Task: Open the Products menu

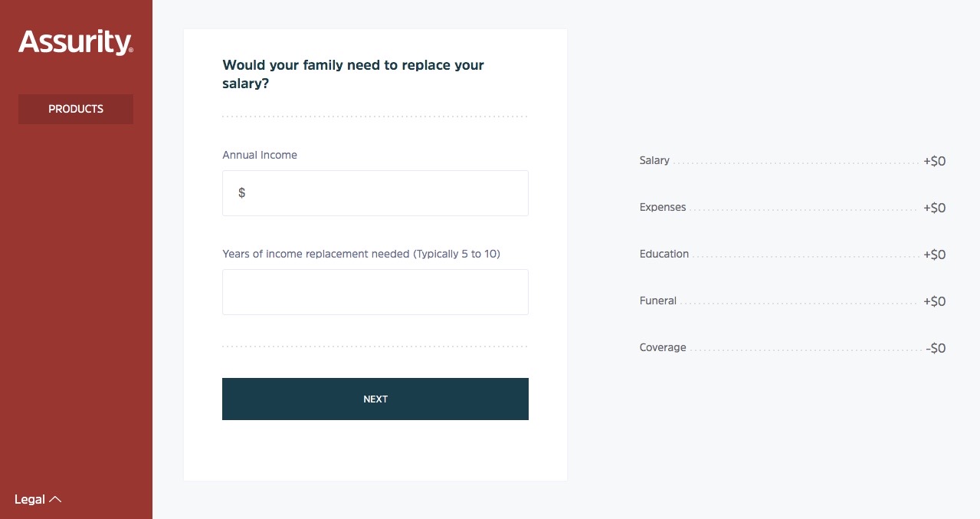Action: (76, 109)
